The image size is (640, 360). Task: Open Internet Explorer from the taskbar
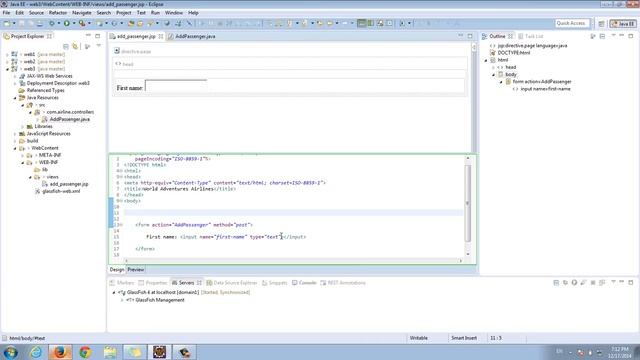coord(36,352)
